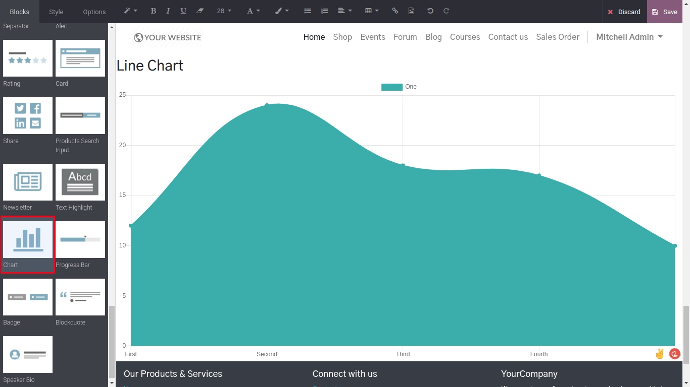Switch to the Style tab
Screen dimensions: 690x387
click(x=56, y=11)
